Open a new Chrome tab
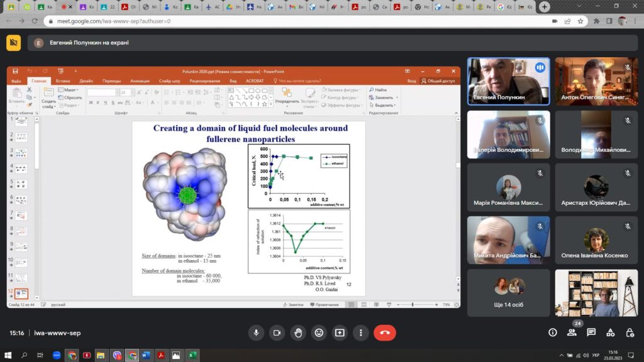The width and height of the screenshot is (644, 362). [545, 7]
